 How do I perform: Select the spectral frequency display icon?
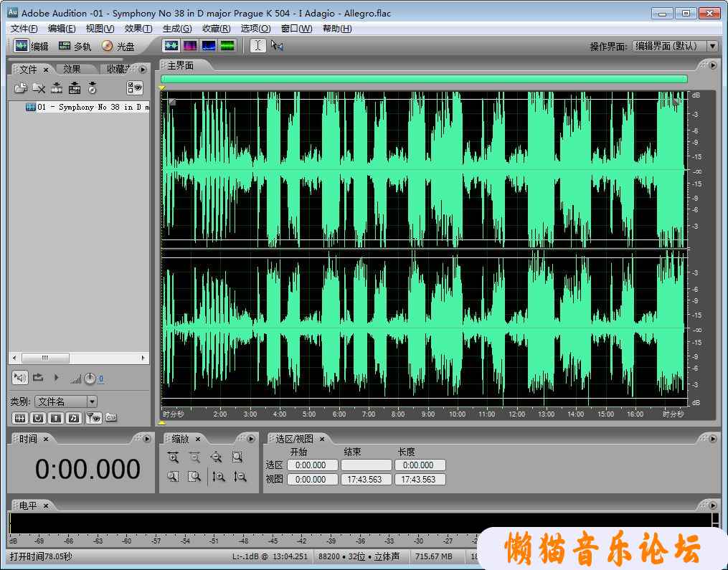click(190, 45)
